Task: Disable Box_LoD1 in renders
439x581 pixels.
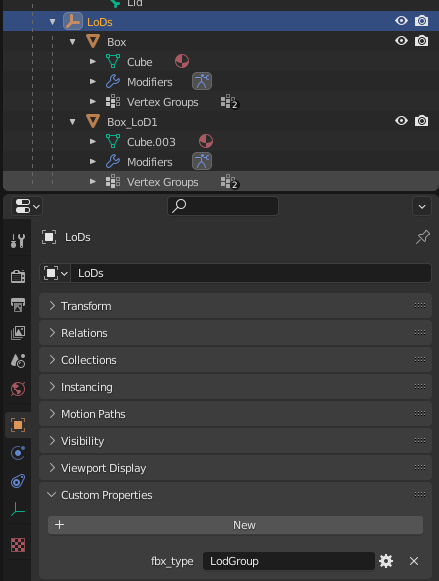Action: tap(421, 121)
